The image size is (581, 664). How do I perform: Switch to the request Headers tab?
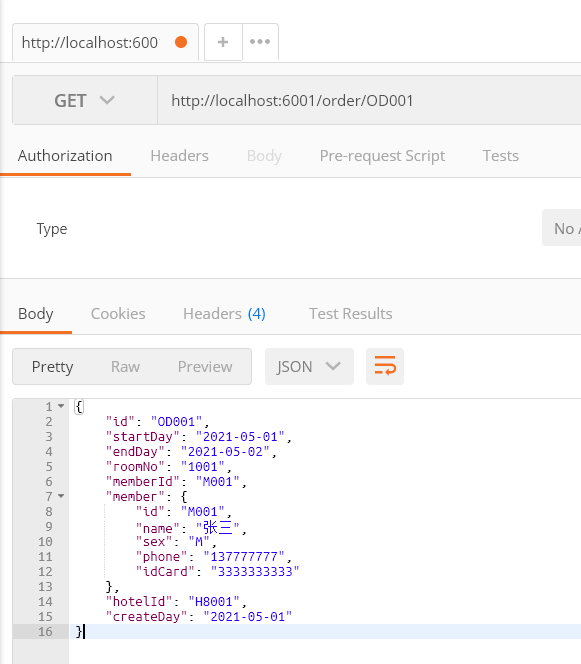[x=180, y=156]
